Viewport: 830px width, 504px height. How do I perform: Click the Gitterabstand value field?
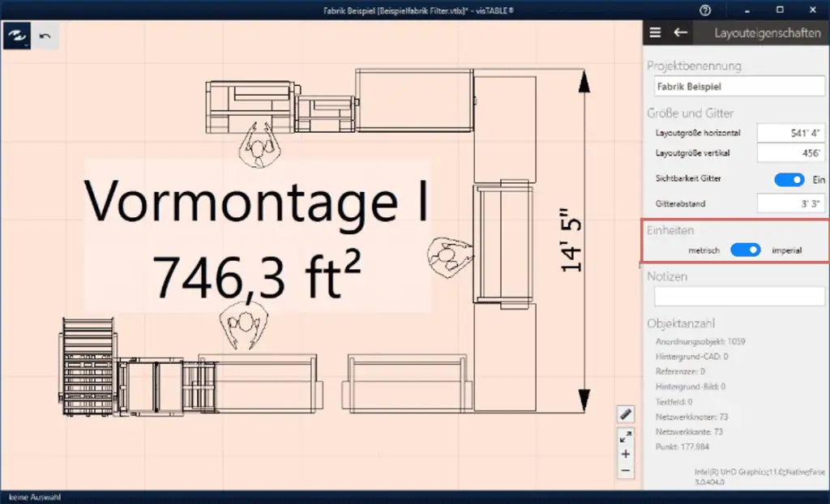[790, 203]
